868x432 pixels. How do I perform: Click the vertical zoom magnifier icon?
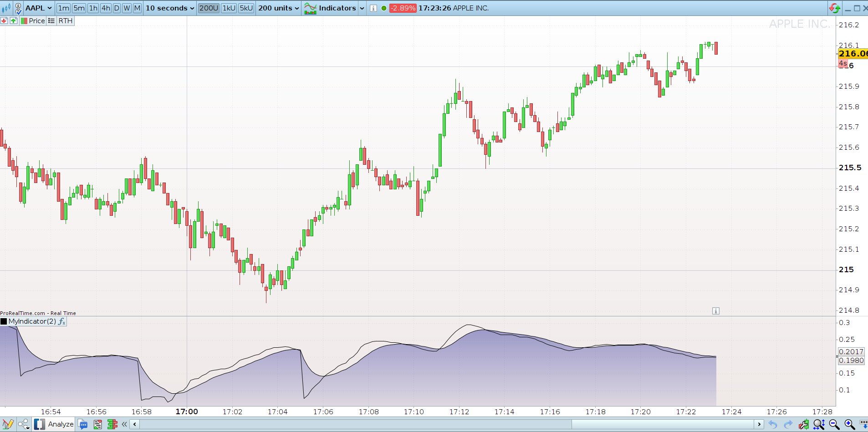pos(819,425)
